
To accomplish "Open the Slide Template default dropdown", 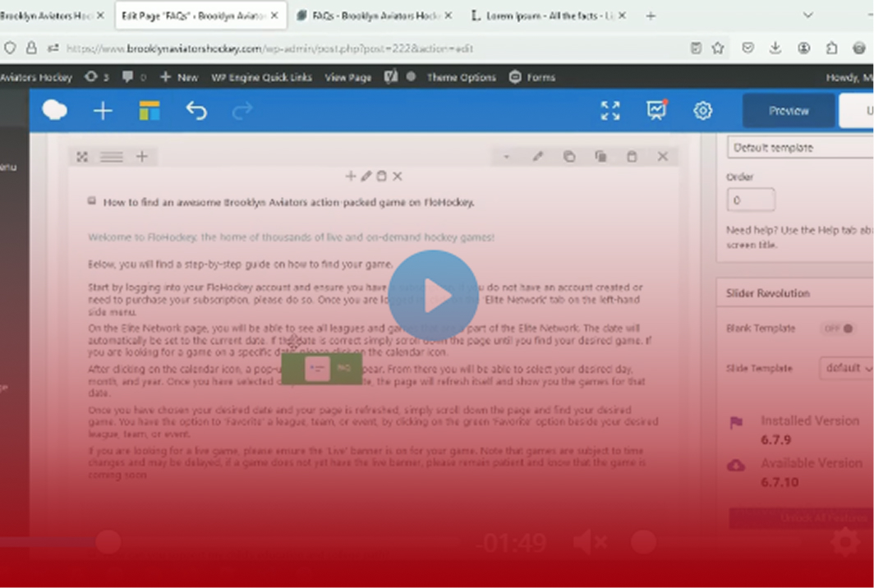I will (x=846, y=368).
